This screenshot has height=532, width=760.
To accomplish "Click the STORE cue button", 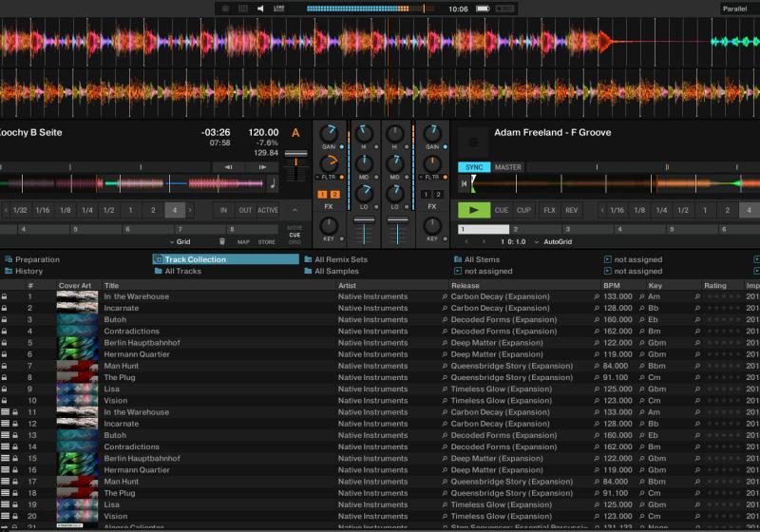I will point(267,241).
